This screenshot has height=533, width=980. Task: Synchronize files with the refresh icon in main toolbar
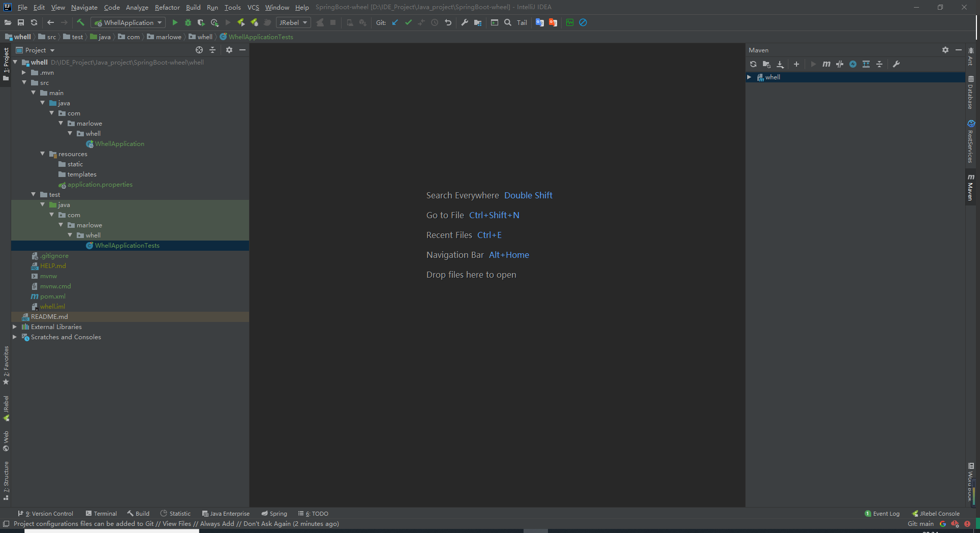34,22
